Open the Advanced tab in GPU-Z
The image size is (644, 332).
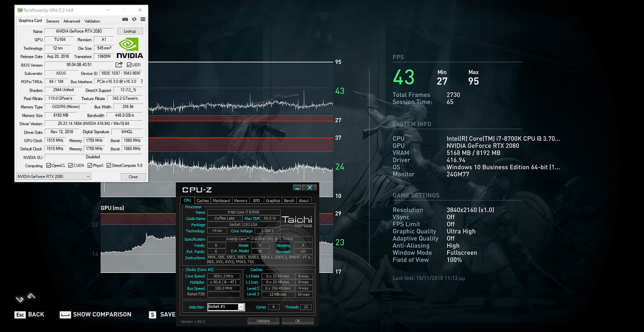[71, 21]
